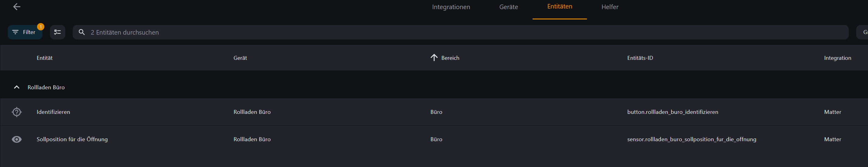Click the Identifizieren button entity icon
The height and width of the screenshot is (167, 868).
[16, 112]
